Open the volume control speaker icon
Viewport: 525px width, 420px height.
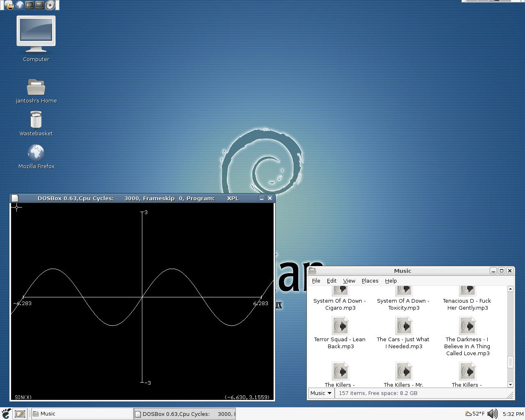coord(493,413)
